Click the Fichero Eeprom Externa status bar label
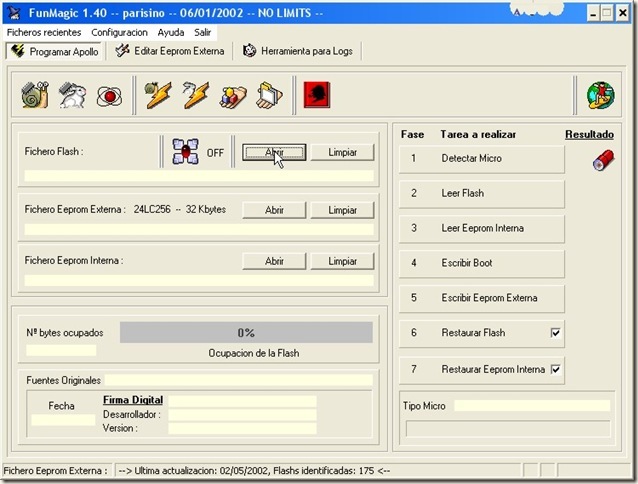 point(55,471)
